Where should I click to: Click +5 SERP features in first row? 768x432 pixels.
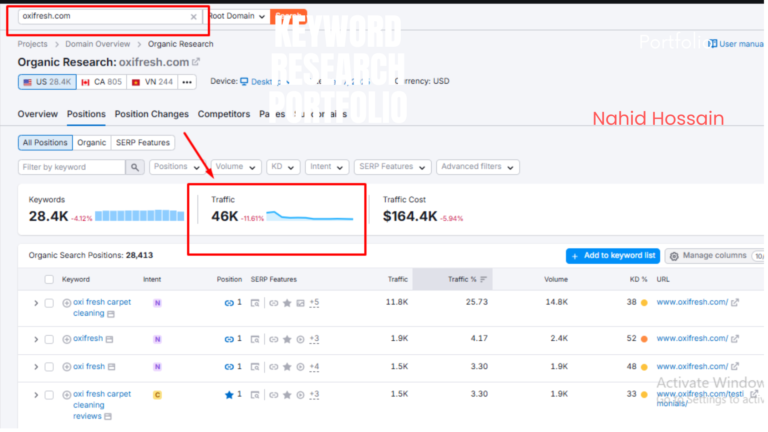[314, 303]
